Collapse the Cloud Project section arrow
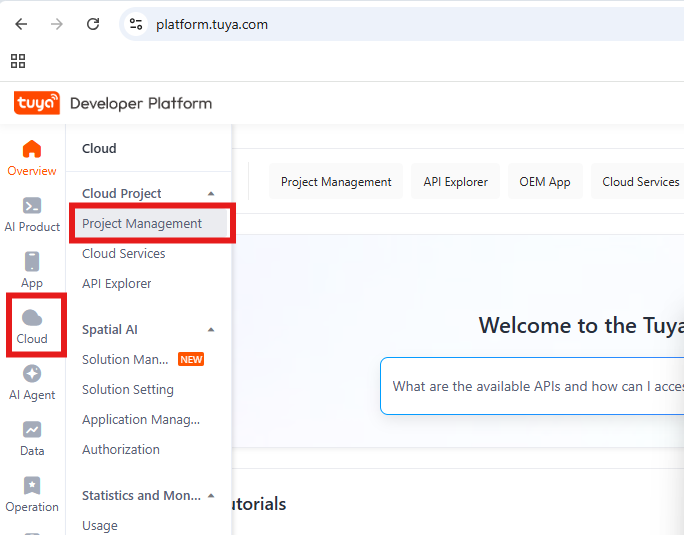 [211, 193]
